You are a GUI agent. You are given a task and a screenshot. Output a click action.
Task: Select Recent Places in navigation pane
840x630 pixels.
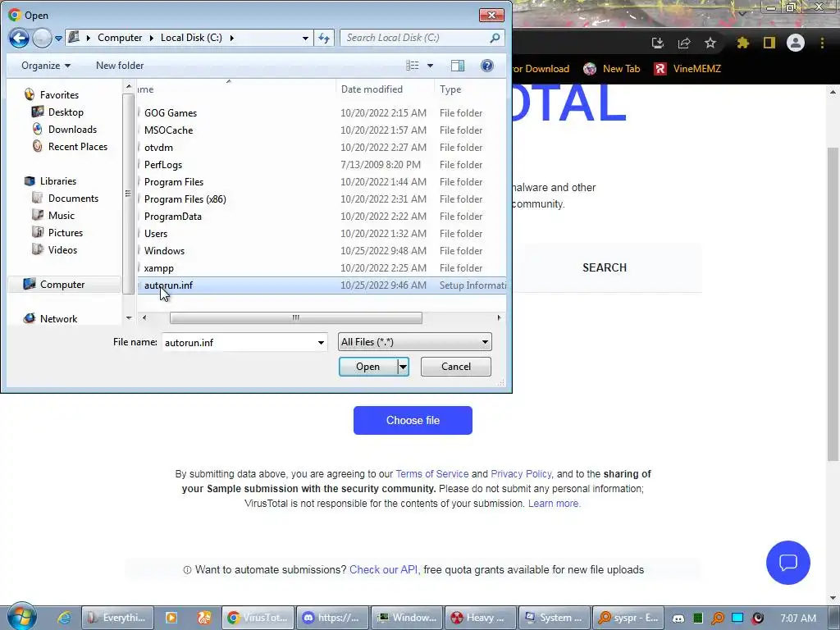coord(78,146)
